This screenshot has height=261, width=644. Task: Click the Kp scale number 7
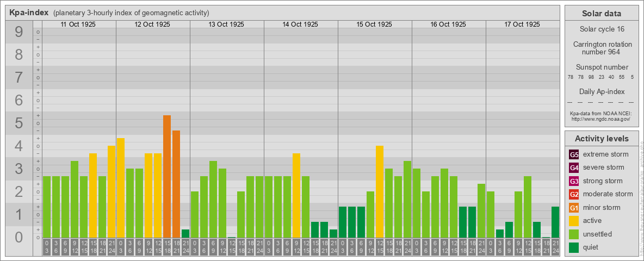tap(19, 78)
